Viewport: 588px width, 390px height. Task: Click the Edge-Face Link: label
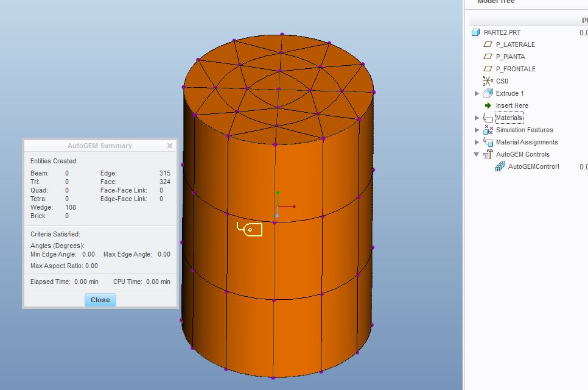click(x=124, y=199)
